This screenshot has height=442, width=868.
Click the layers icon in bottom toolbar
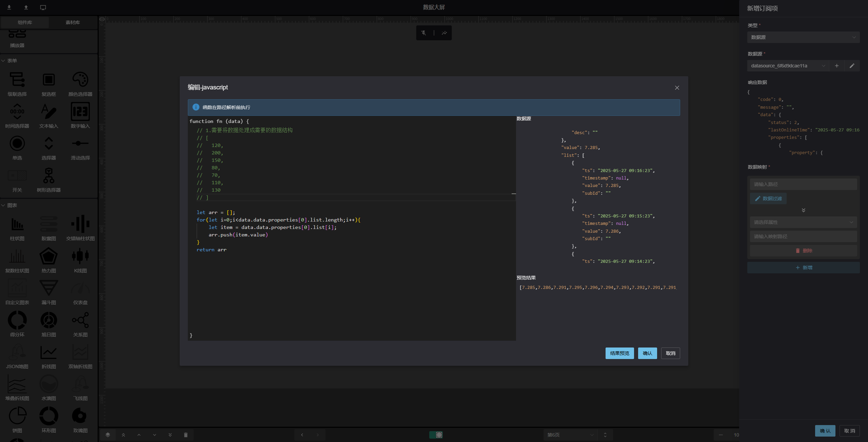pos(108,435)
